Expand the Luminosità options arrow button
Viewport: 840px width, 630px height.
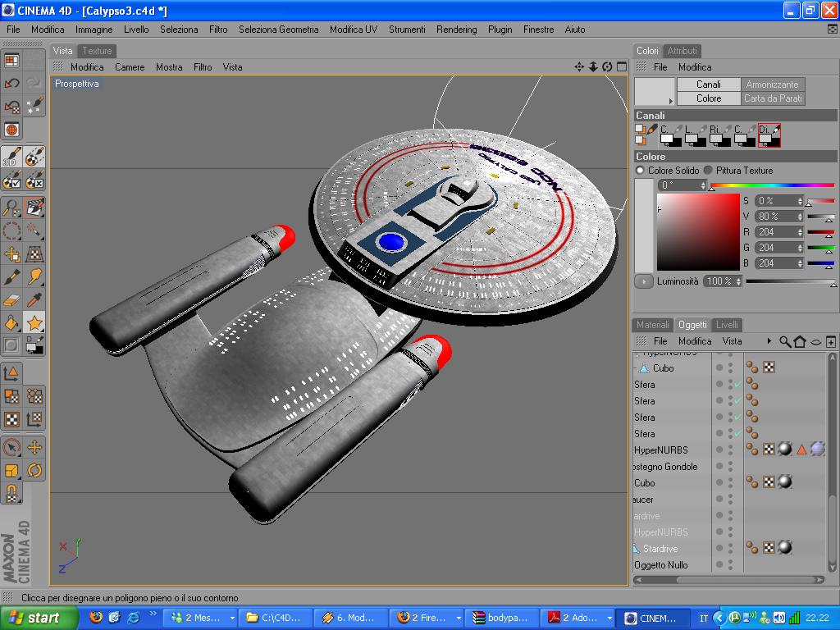644,281
